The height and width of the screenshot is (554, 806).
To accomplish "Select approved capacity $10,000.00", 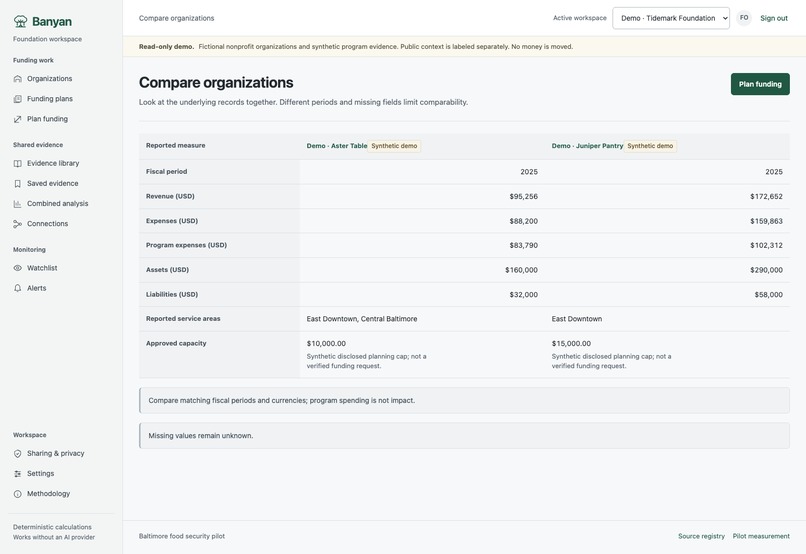I will pyautogui.click(x=326, y=343).
